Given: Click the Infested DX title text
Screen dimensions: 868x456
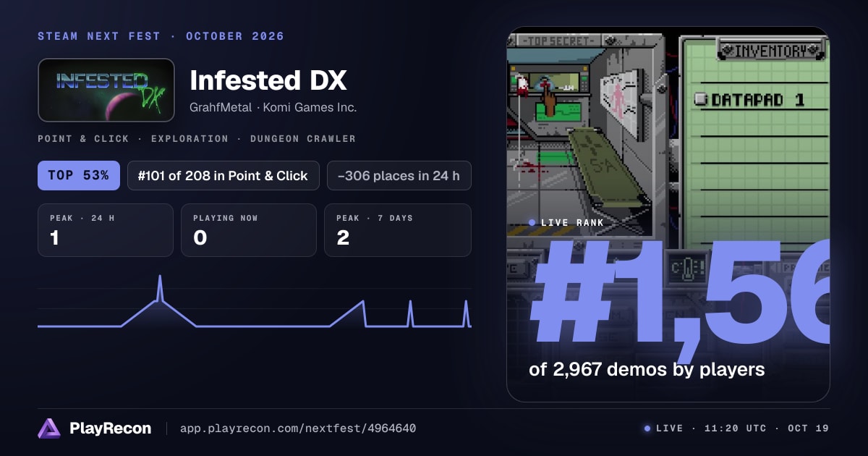Looking at the screenshot, I should point(268,80).
